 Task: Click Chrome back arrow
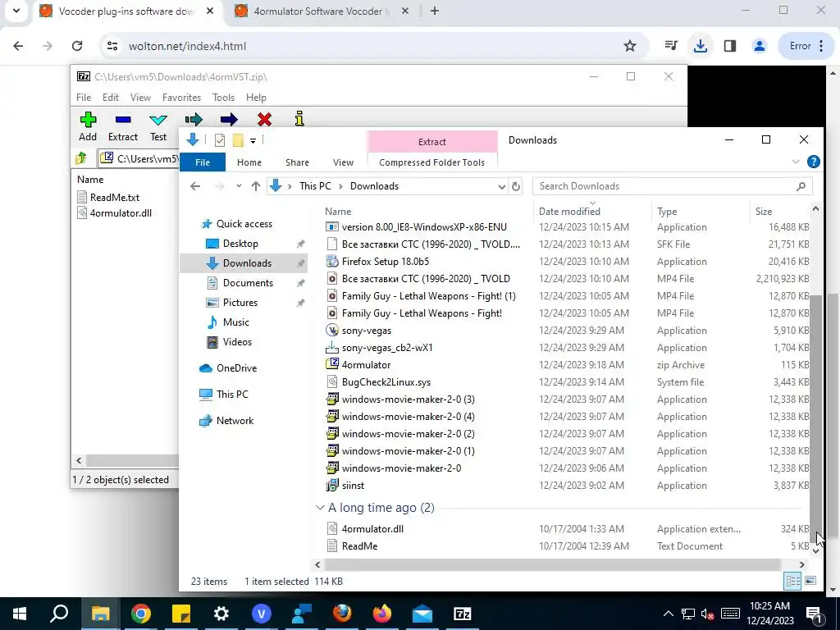coord(18,46)
